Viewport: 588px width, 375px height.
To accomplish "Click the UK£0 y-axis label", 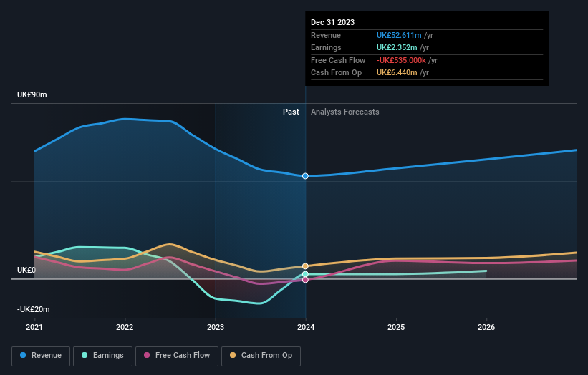I will pos(26,270).
